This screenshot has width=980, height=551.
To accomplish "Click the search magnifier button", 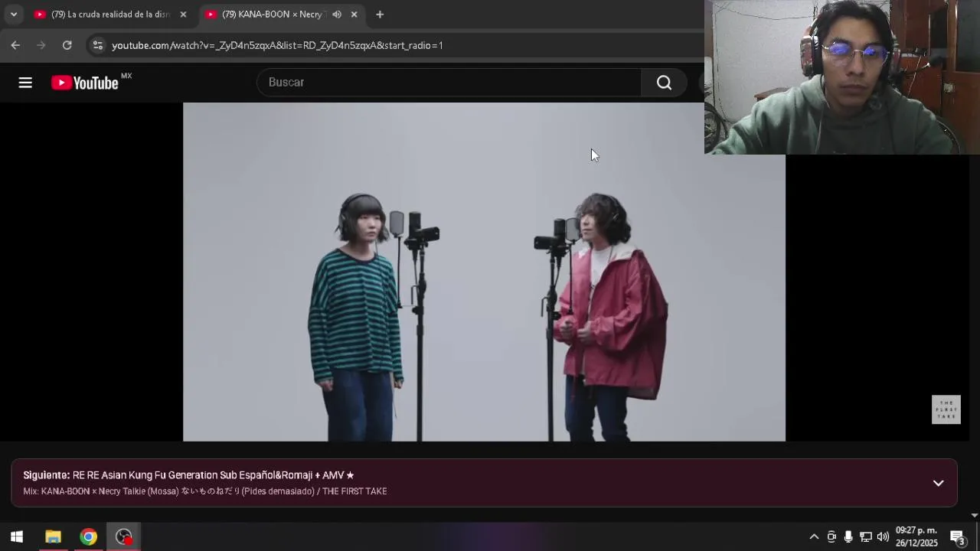I will (x=664, y=83).
